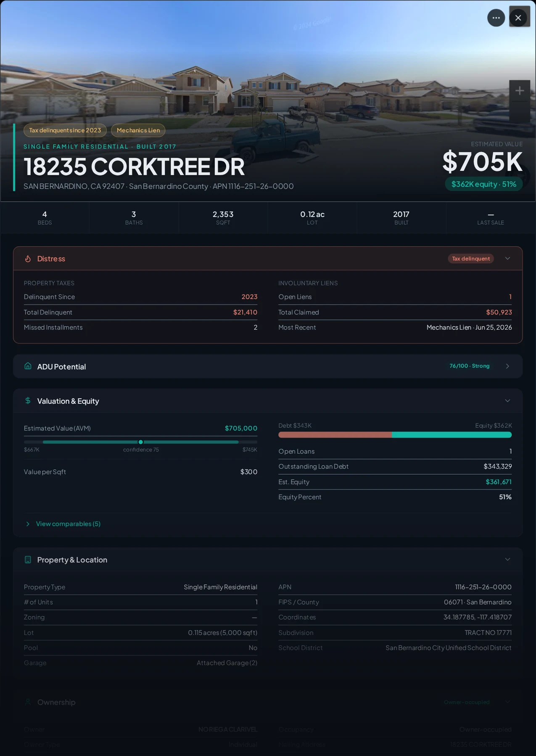Click the APN 1116-251-26-0000 value in Property section

click(483, 587)
